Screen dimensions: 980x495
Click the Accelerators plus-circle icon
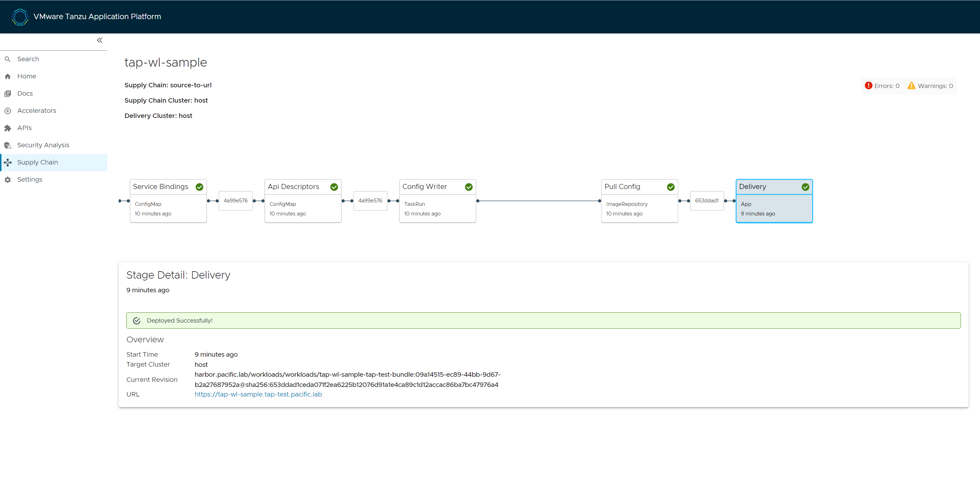8,111
